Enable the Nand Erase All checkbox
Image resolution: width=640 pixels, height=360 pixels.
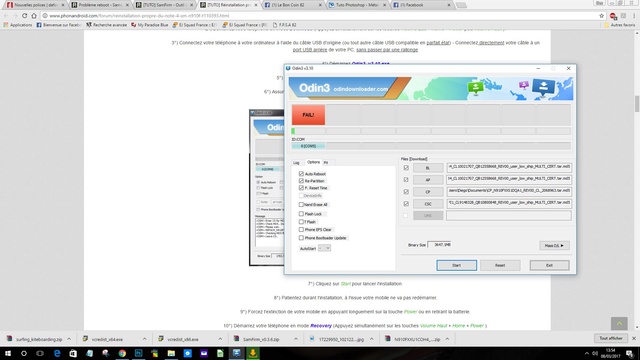pos(301,204)
